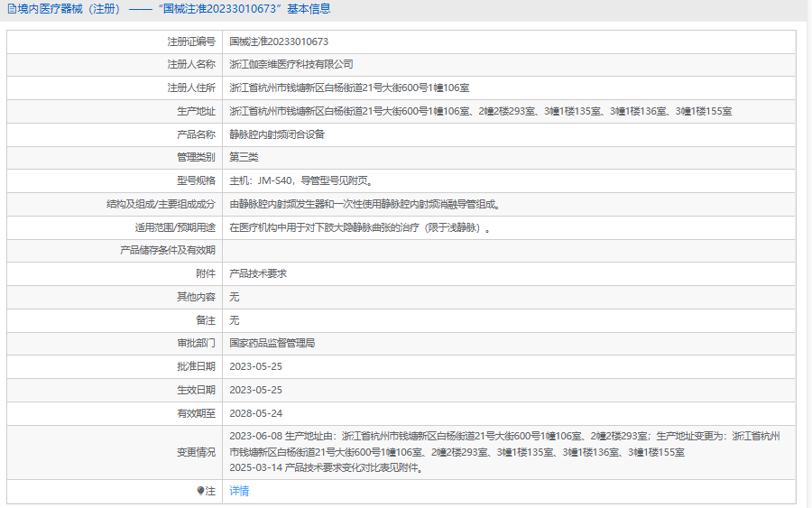The image size is (812, 508).
Task: Select the 批准日期 label cell
Action: coord(196,366)
